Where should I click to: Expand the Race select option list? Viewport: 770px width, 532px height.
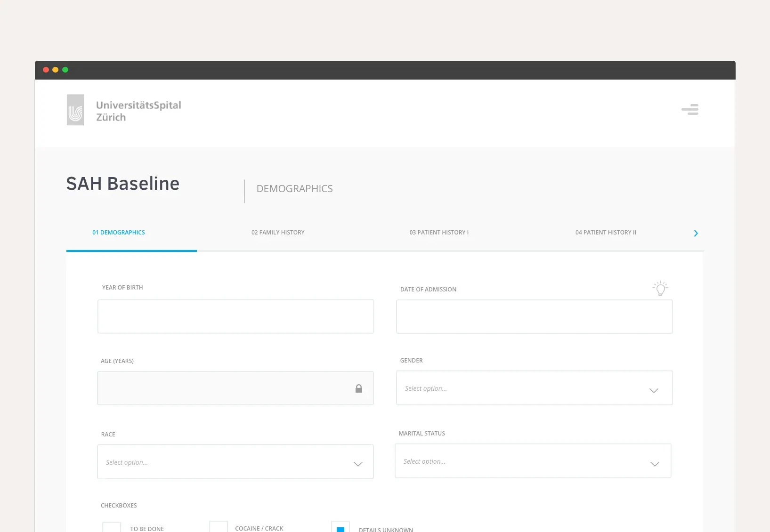pos(235,462)
